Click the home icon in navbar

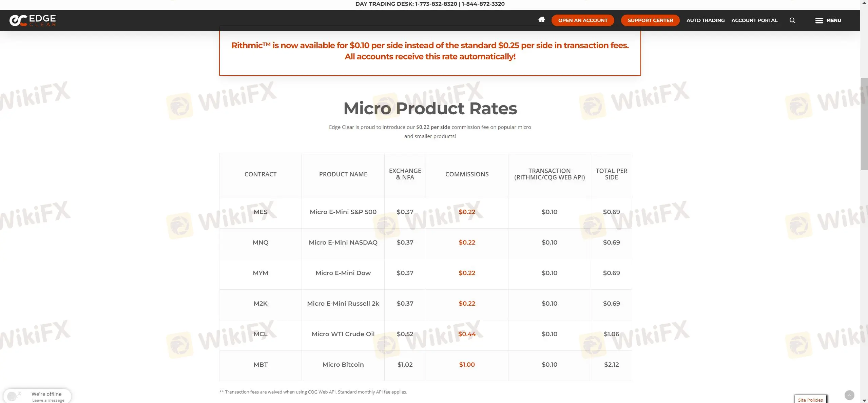click(541, 20)
